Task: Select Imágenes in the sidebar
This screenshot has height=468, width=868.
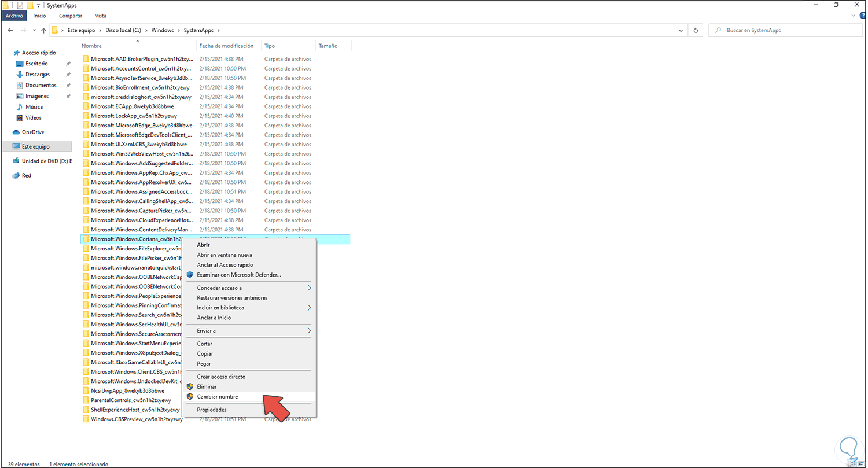Action: pyautogui.click(x=37, y=95)
